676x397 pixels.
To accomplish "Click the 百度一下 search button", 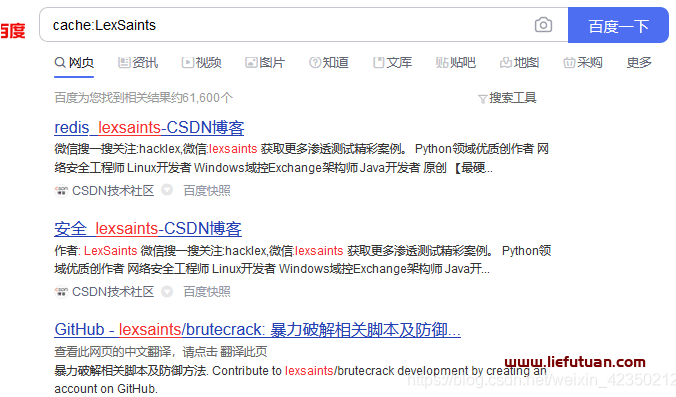I will 618,25.
